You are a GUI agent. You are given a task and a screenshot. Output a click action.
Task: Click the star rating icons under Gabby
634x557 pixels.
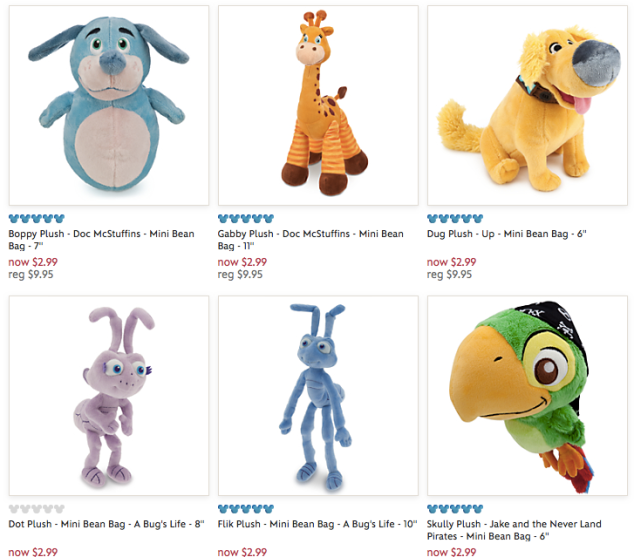pos(245,219)
